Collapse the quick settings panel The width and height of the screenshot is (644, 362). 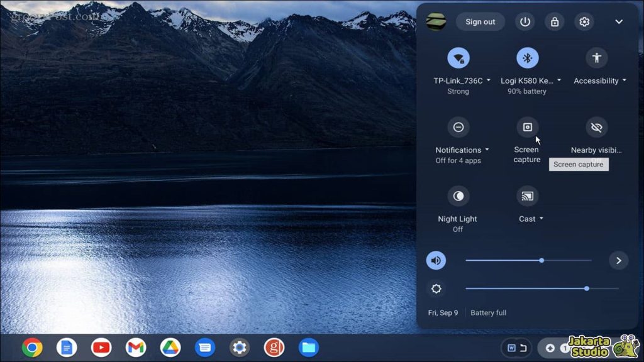point(619,21)
